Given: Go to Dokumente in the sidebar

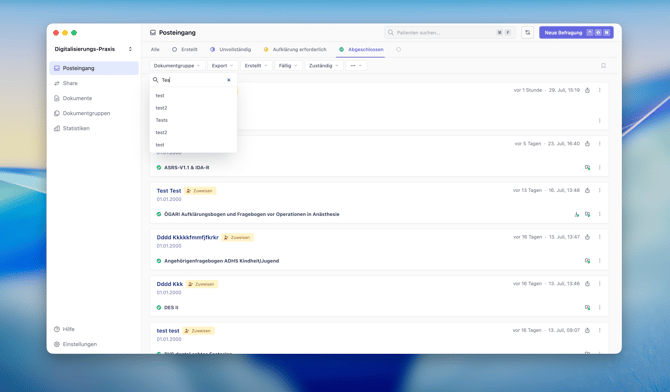Looking at the screenshot, I should click(94, 98).
